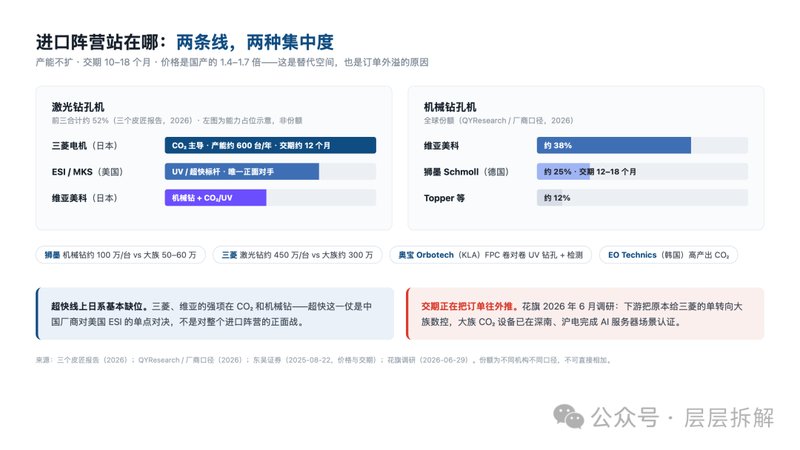Screen dimensions: 800x450
Task: Click the 机械钻孔机 card heading
Action: click(449, 107)
